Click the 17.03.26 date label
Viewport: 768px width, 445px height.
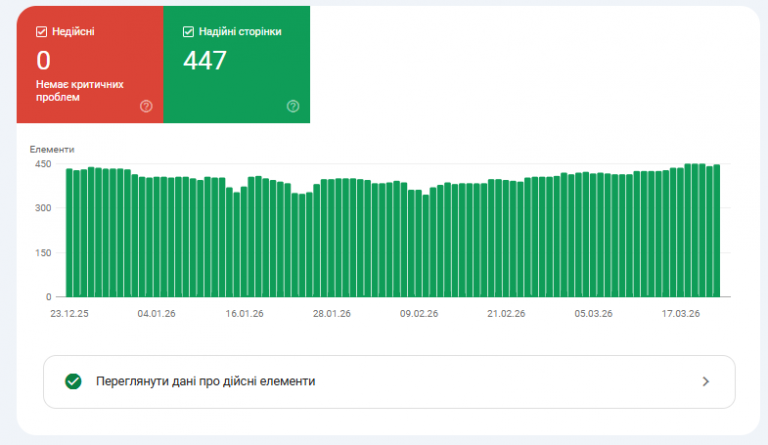click(x=680, y=314)
